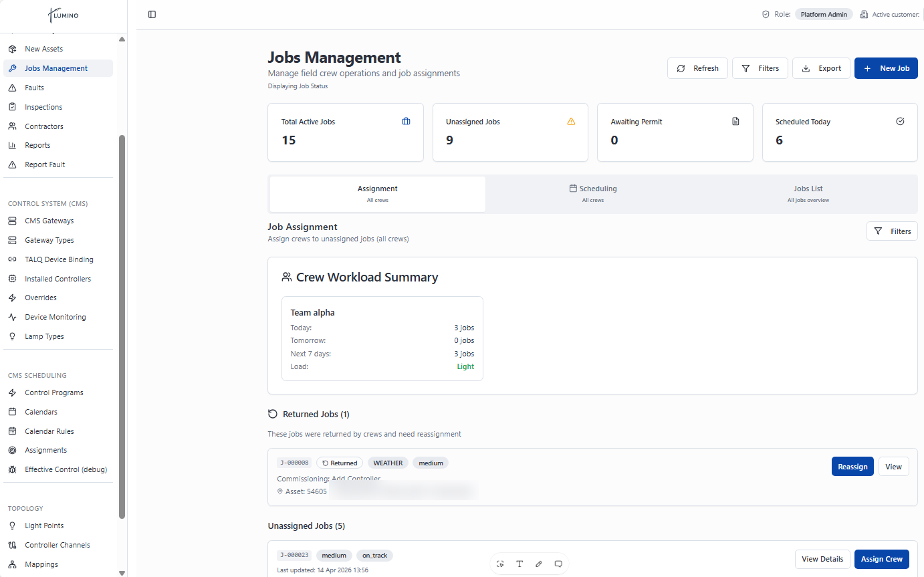View Details for job J-000023
The height and width of the screenshot is (577, 924).
[822, 559]
